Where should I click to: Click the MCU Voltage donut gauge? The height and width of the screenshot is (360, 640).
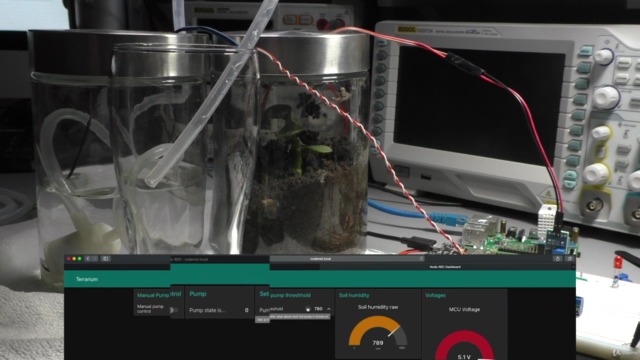coord(464,345)
